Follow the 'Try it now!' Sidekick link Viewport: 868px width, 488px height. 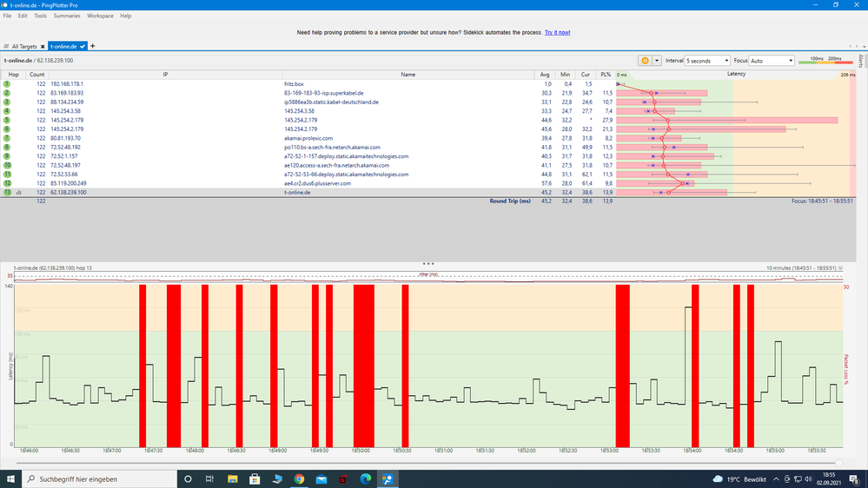(x=557, y=32)
